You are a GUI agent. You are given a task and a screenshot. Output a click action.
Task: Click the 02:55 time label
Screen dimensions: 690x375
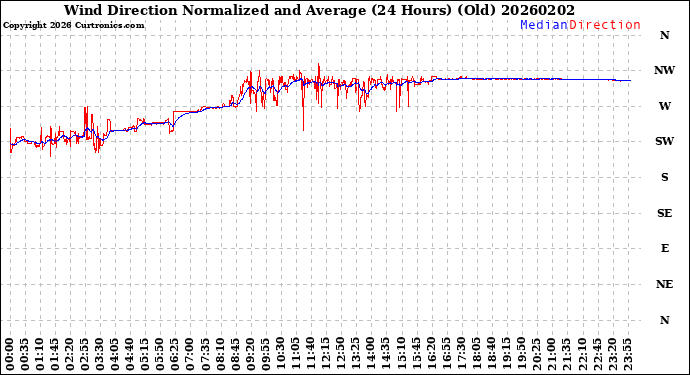[x=85, y=355]
